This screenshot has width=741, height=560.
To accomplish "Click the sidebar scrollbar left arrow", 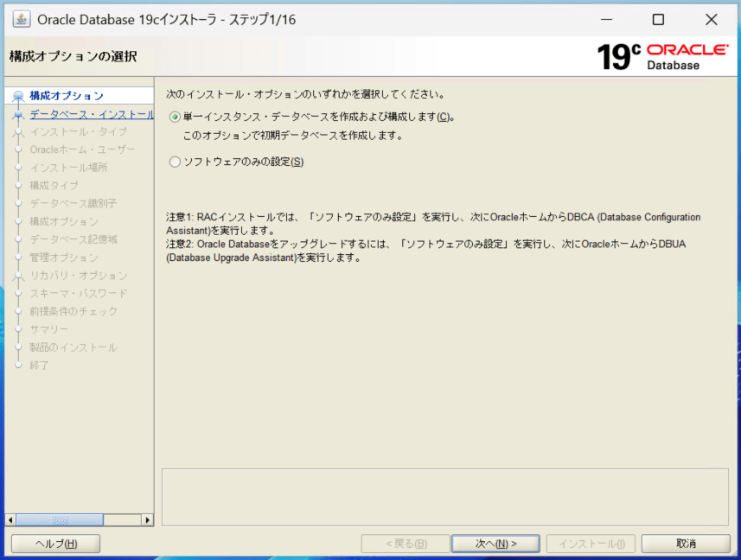I will (10, 519).
